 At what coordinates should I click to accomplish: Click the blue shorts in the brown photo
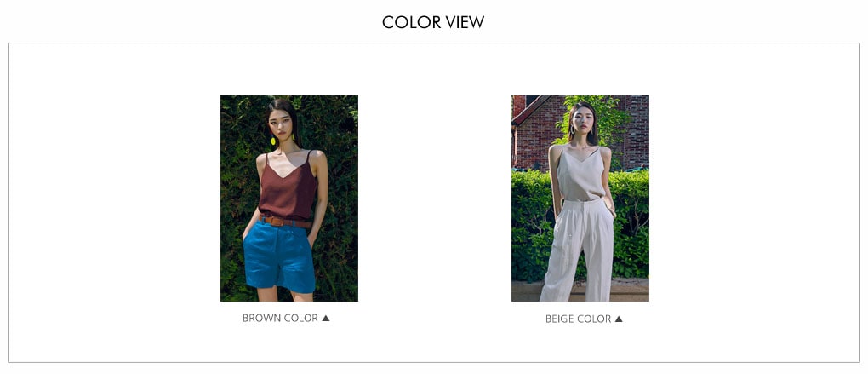(x=279, y=256)
